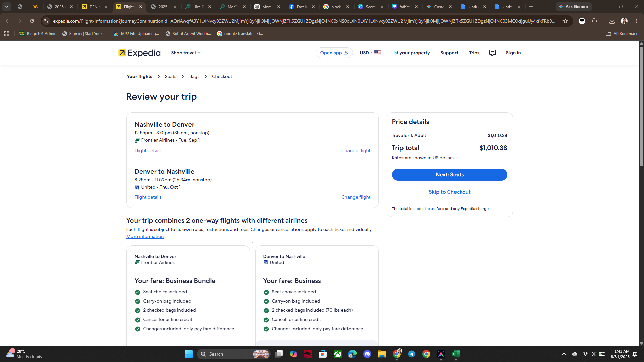
Task: Click Sign in in the header
Action: 513,53
